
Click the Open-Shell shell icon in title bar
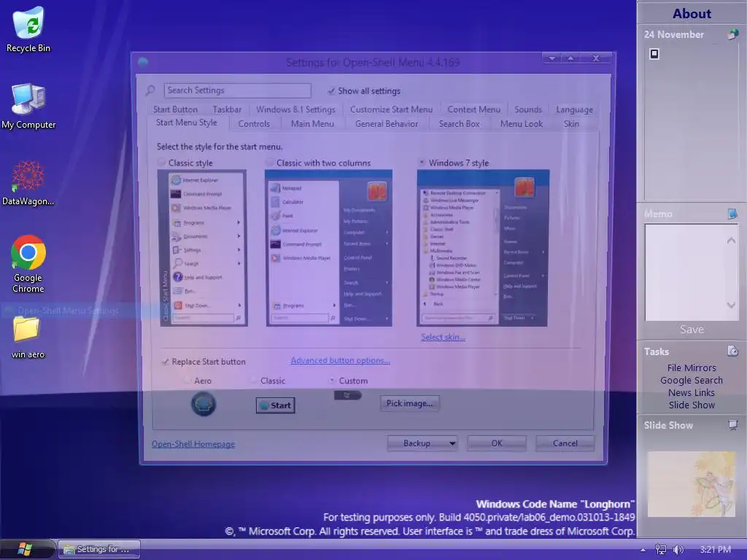click(x=143, y=62)
